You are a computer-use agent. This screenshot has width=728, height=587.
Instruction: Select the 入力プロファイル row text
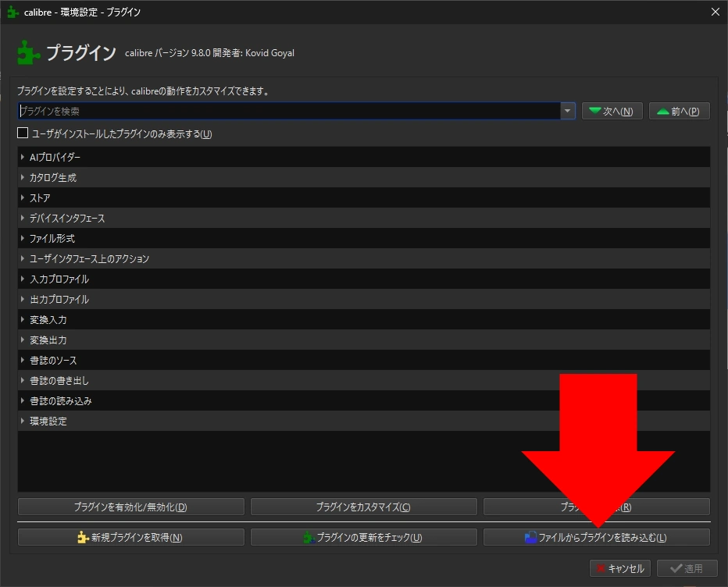(x=59, y=279)
